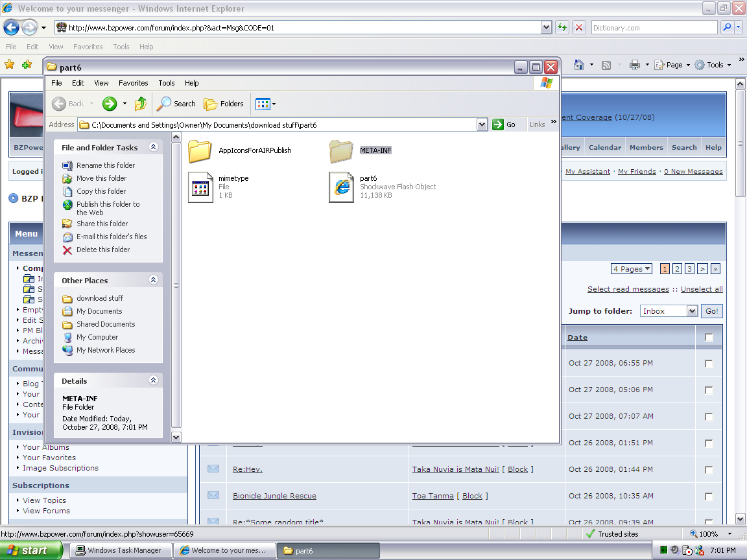Image resolution: width=747 pixels, height=560 pixels.
Task: Open the 4 Pages dropdown
Action: coord(631,269)
